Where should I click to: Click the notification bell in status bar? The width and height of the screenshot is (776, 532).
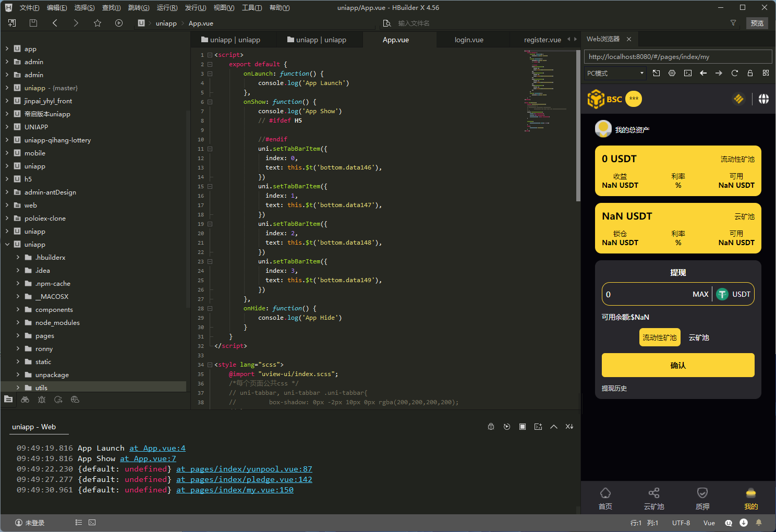click(x=759, y=523)
